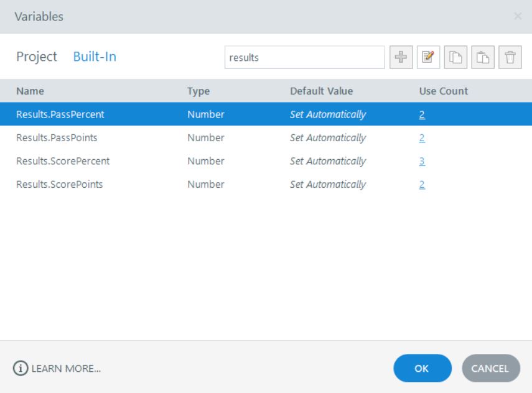Close the Variables dialog with X
Screen dimensions: 532x393
click(x=518, y=17)
